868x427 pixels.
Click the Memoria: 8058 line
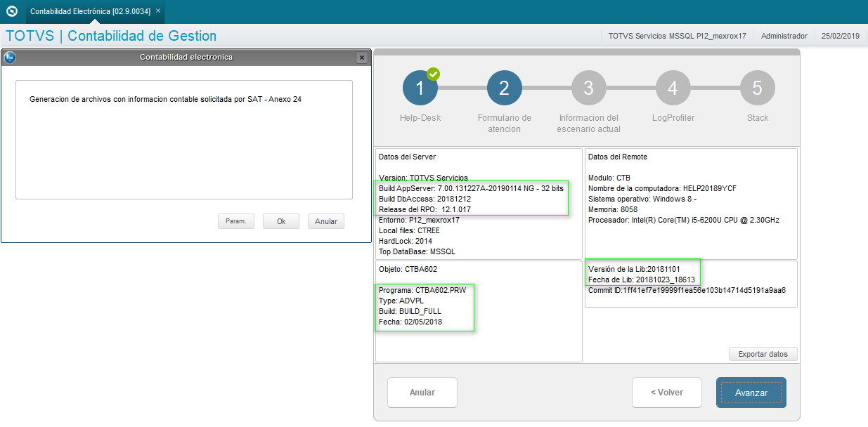[611, 209]
